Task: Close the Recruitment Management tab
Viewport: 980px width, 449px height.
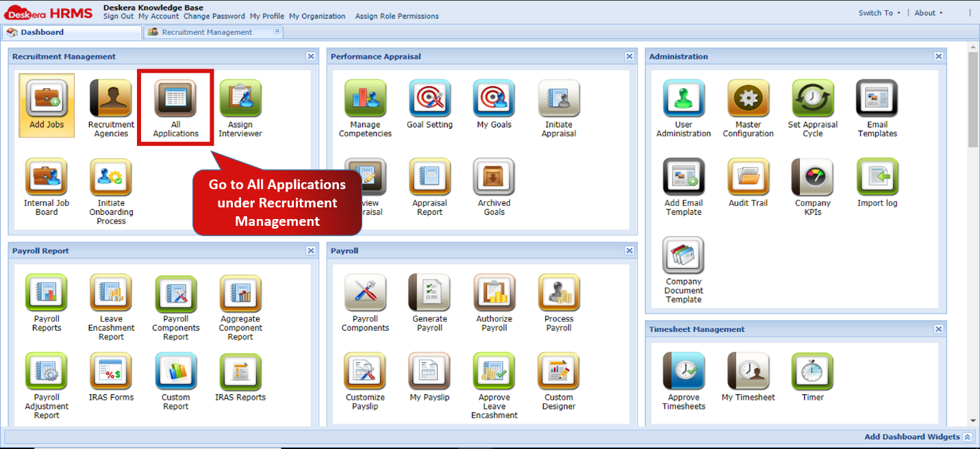Action: pyautogui.click(x=277, y=31)
